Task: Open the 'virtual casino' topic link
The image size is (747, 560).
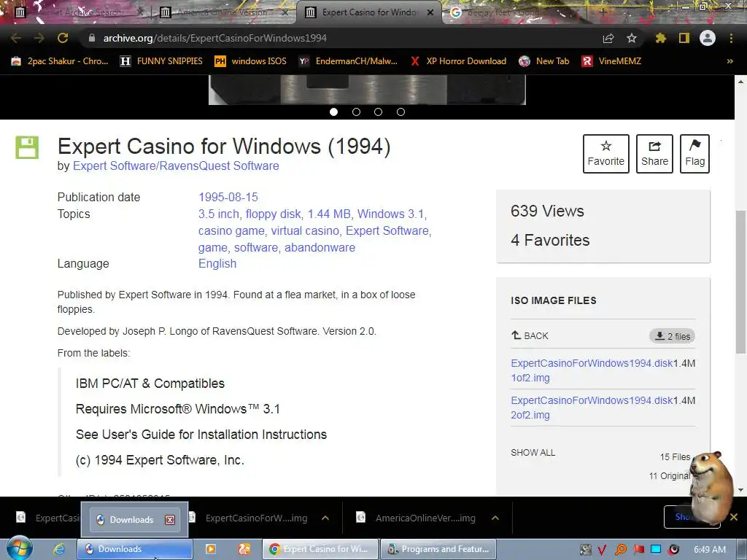Action: (305, 230)
